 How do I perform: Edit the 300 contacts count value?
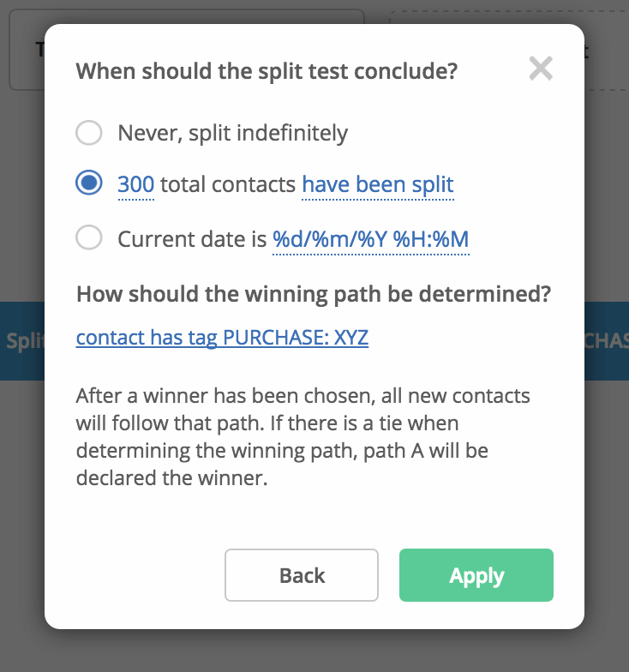(x=135, y=185)
